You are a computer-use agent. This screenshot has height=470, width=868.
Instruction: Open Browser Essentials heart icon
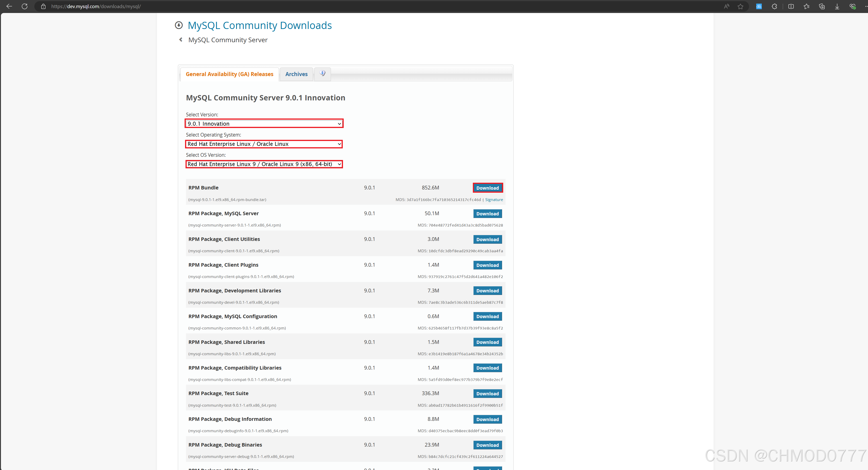coord(852,6)
